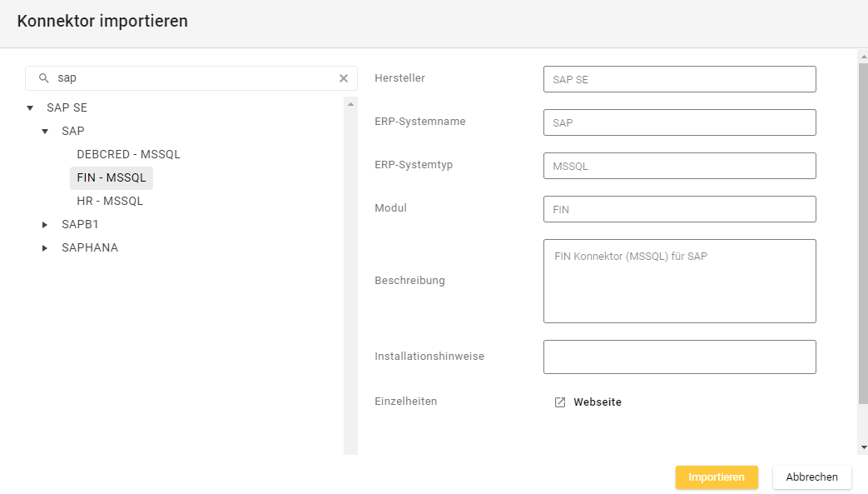
Task: Click the Installationshinweise field
Action: [679, 357]
